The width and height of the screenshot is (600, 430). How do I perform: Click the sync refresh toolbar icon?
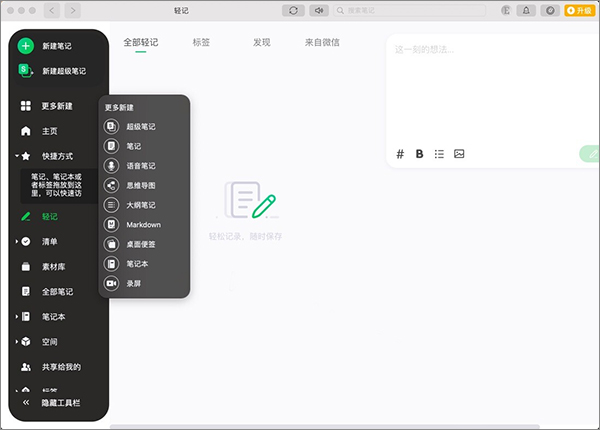point(293,11)
